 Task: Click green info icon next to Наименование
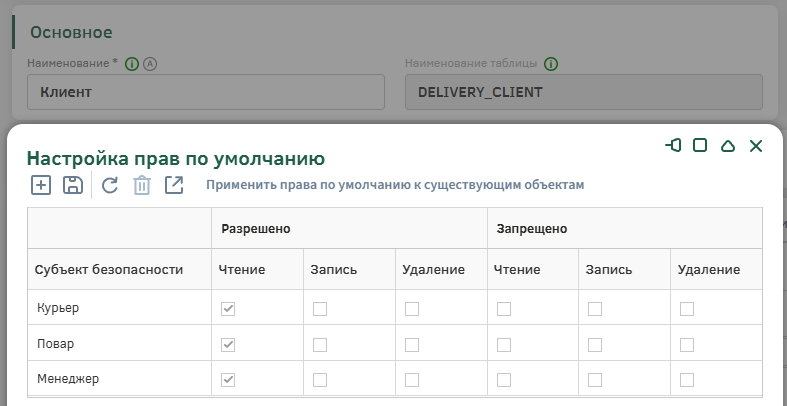click(x=132, y=63)
